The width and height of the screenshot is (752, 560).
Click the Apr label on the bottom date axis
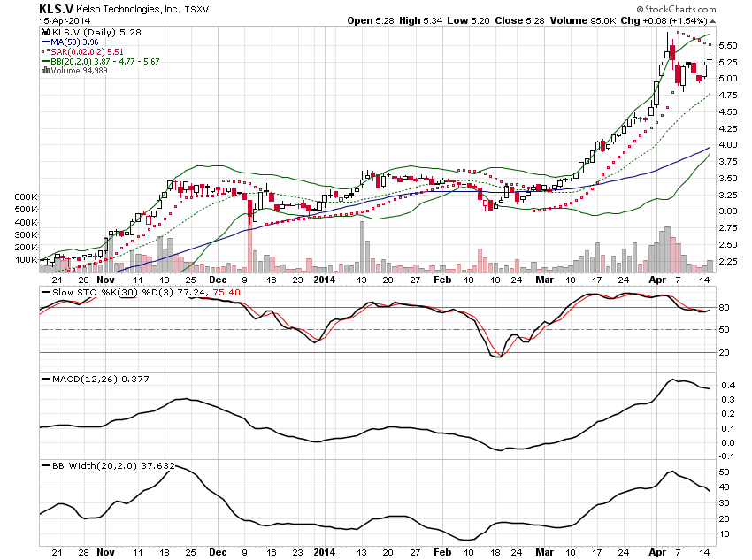pos(657,552)
